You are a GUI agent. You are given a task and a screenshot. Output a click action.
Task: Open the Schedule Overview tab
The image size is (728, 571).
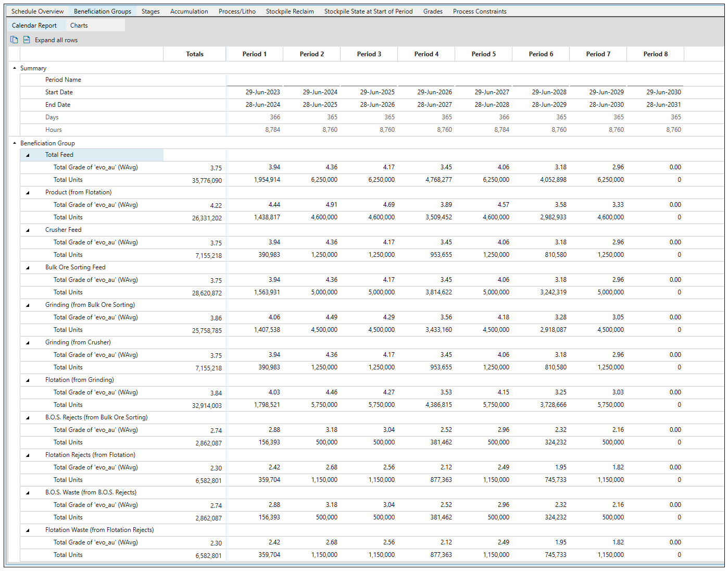click(x=37, y=11)
